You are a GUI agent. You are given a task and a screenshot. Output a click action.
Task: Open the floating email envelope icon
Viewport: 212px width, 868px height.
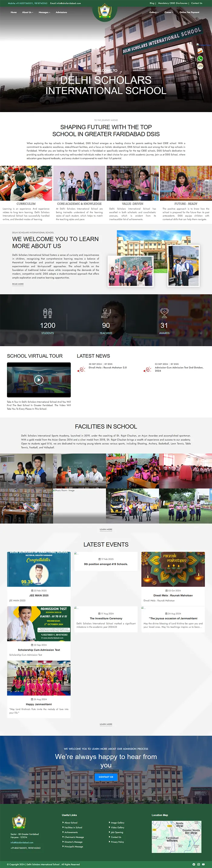click(200, 51)
